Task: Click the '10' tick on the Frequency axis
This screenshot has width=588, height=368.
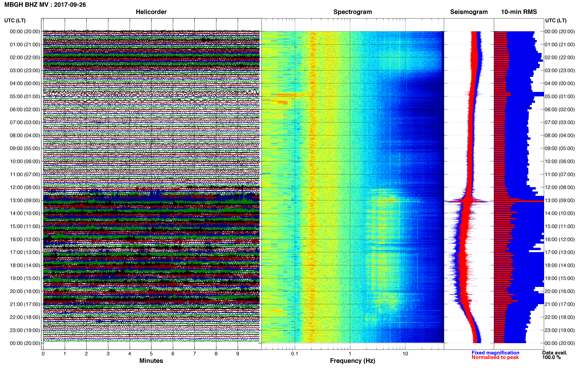Action: coord(405,354)
